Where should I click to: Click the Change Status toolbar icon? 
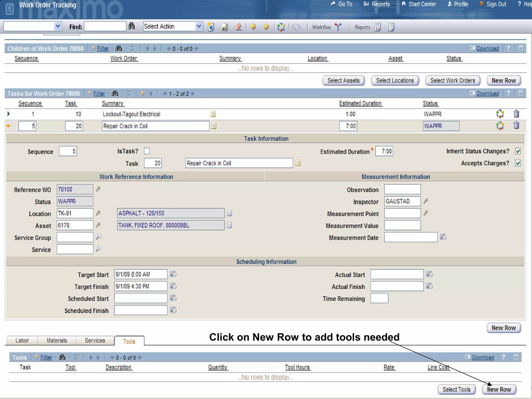(x=281, y=27)
